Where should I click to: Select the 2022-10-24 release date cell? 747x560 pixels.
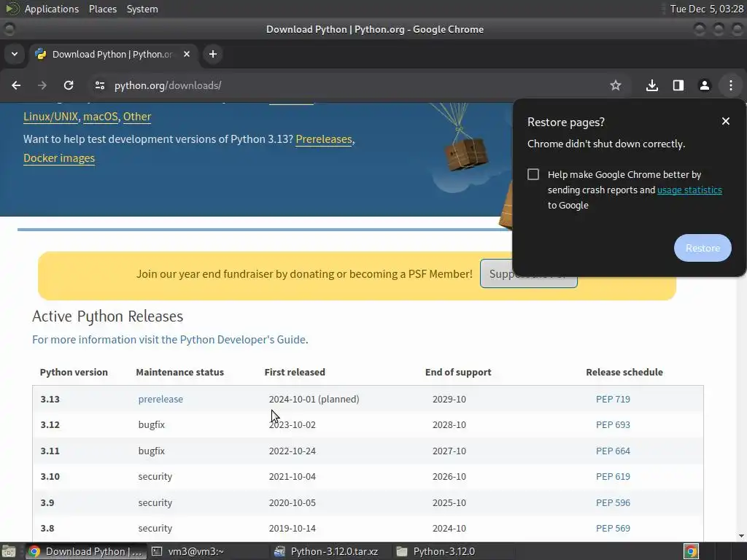(292, 451)
